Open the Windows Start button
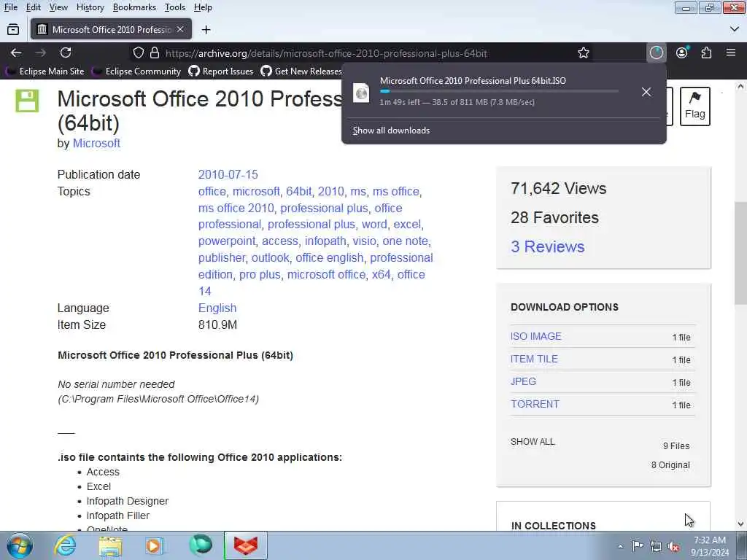 19,545
